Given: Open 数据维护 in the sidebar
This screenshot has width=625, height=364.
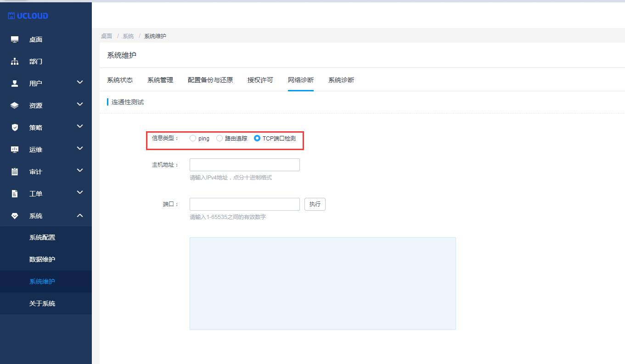Looking at the screenshot, I should click(x=42, y=259).
